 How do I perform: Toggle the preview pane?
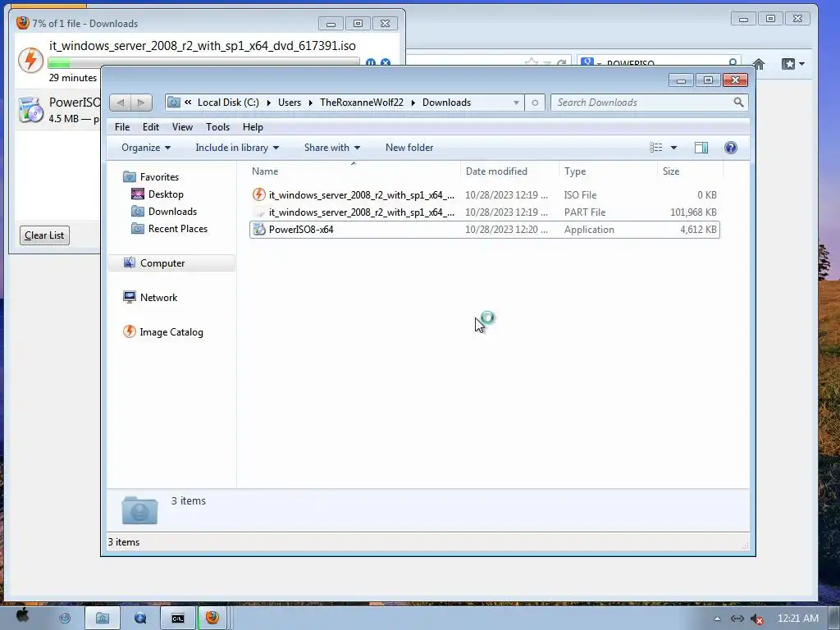[x=701, y=148]
